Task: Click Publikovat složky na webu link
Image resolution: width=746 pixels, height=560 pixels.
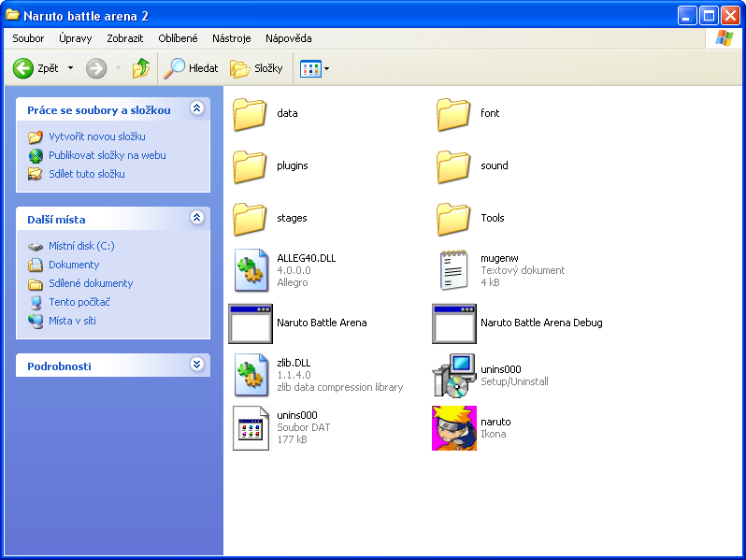Action: 108,155
